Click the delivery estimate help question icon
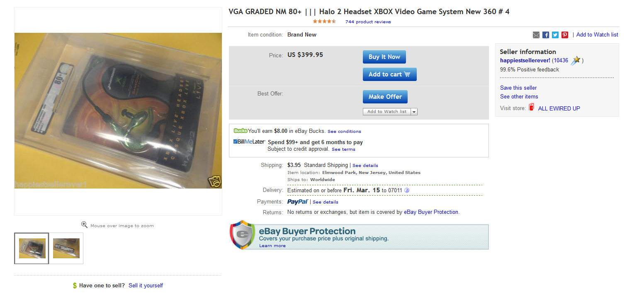Screen dimensions: 644x299 click(407, 190)
